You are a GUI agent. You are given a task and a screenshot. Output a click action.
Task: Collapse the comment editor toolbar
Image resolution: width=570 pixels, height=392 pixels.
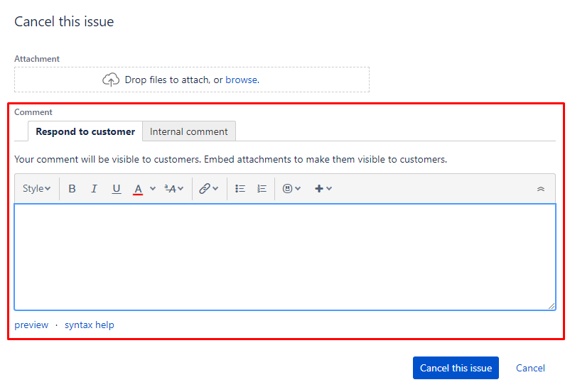541,189
